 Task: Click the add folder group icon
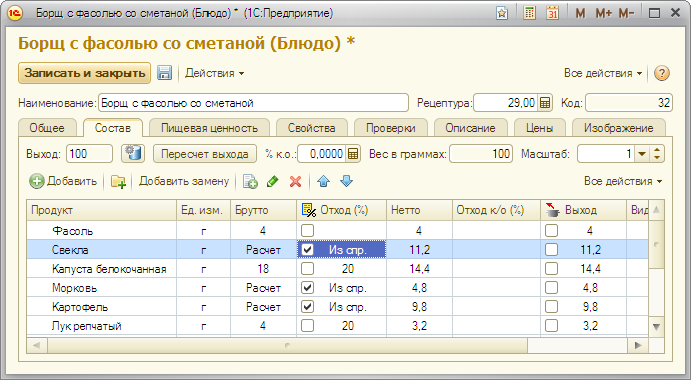coord(118,181)
